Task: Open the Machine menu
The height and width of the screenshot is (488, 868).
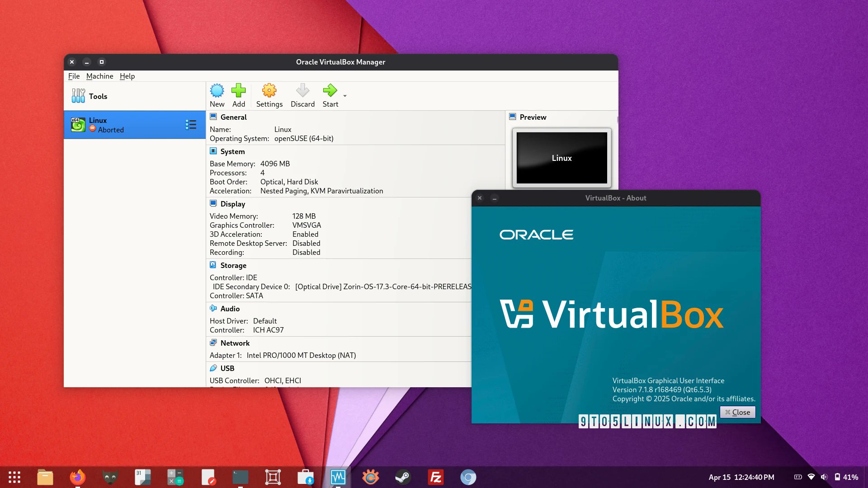Action: (99, 76)
